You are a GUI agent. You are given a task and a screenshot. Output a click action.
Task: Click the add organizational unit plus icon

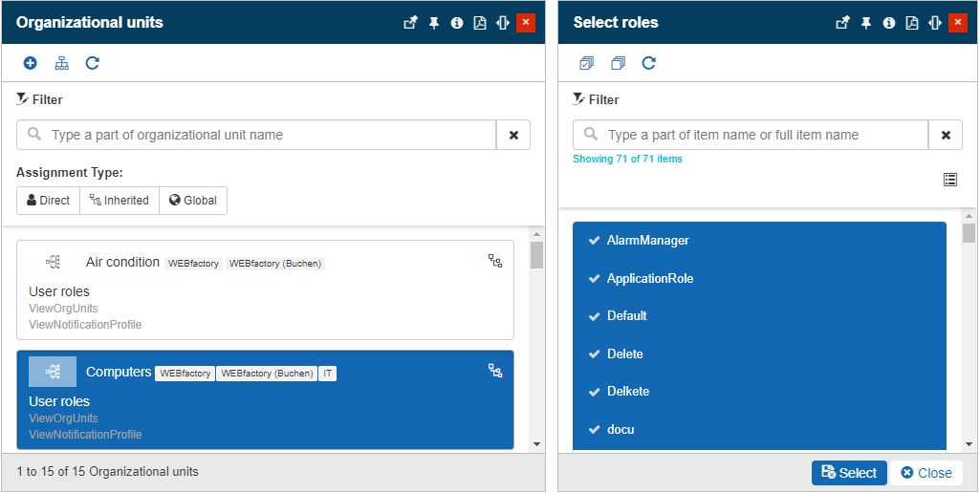31,63
